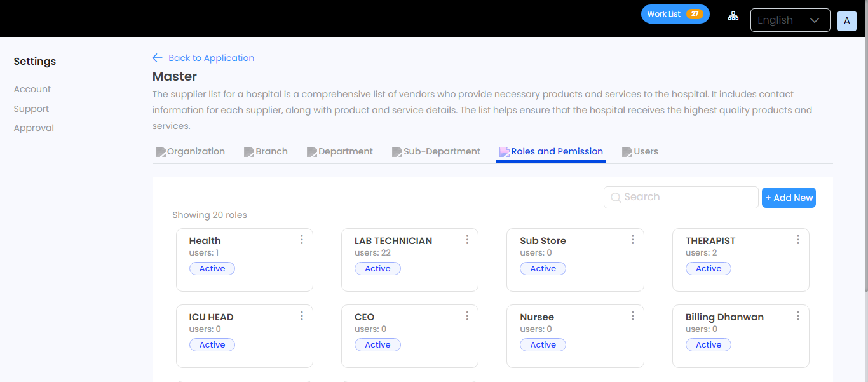Click the Department tab icon
This screenshot has height=382, width=868.
(x=312, y=152)
